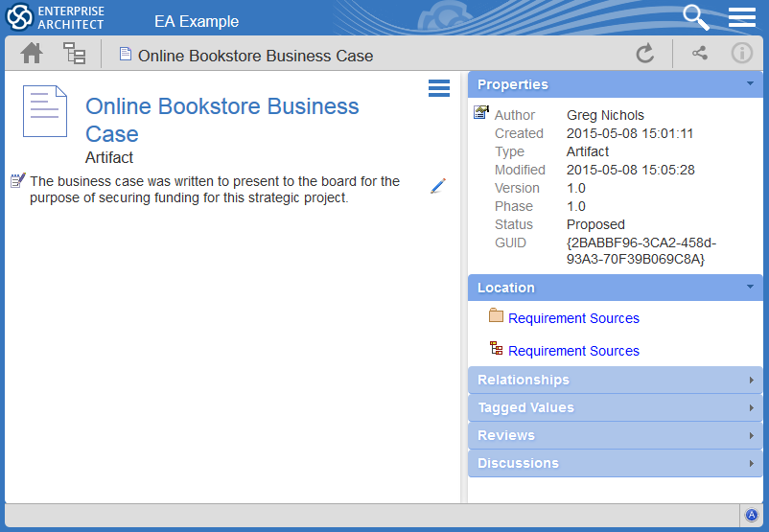The image size is (769, 532).
Task: Click the pencil edit notes icon
Action: (x=438, y=186)
